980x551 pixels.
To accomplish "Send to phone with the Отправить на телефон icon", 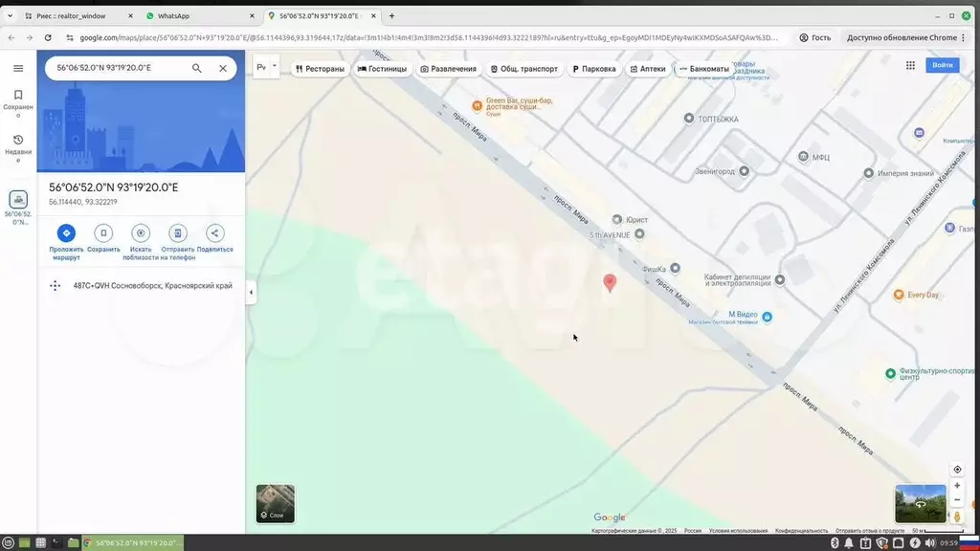I will [177, 233].
